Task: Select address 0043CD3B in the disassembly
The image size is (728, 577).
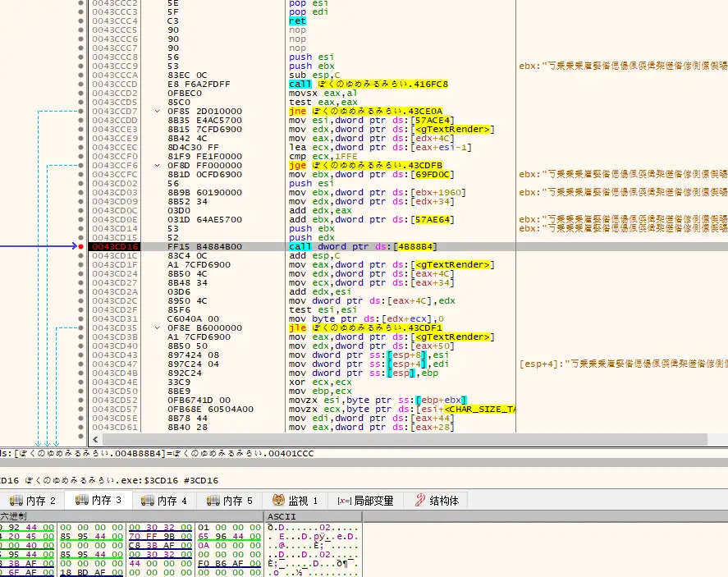Action: point(115,337)
